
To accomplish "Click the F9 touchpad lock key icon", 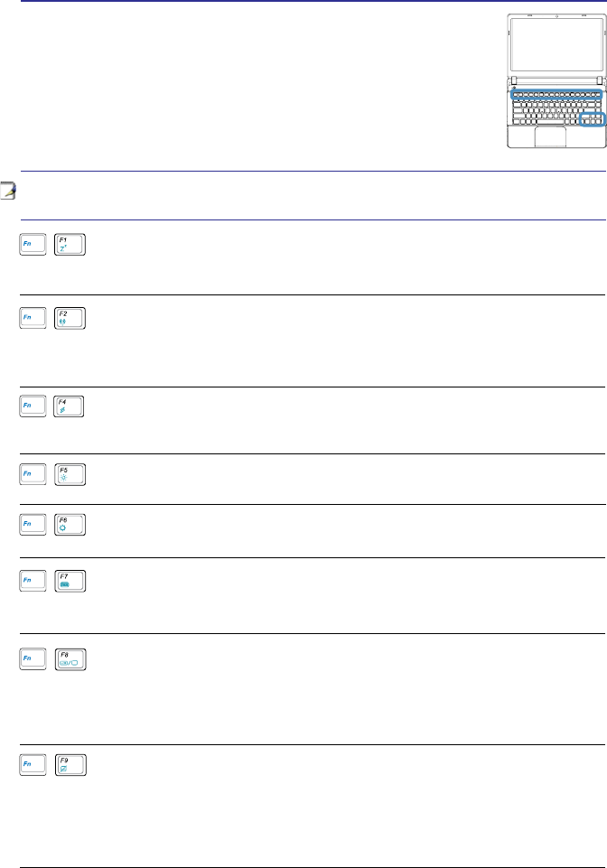I will [x=70, y=766].
